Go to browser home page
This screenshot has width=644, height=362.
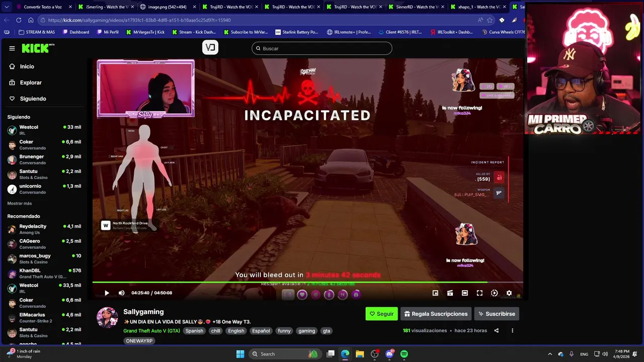[31, 20]
